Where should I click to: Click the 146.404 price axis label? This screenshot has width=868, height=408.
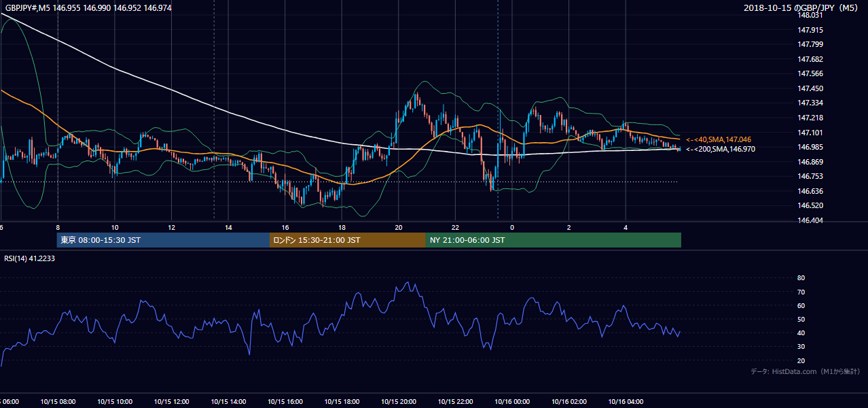tap(810, 220)
